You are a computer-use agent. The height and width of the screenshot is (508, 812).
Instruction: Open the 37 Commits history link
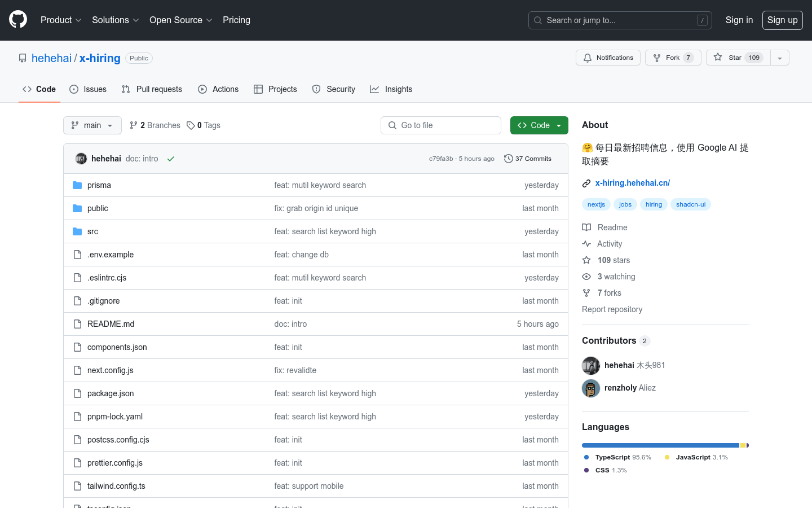(528, 159)
